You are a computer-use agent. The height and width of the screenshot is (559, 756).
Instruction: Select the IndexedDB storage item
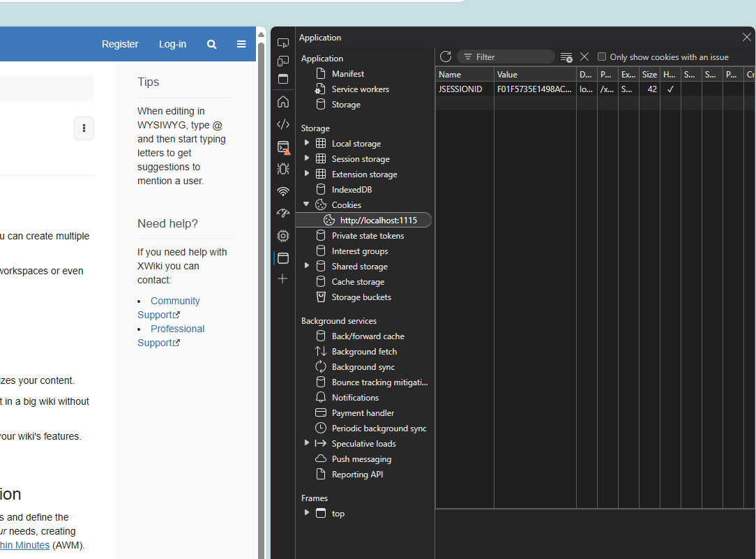351,190
